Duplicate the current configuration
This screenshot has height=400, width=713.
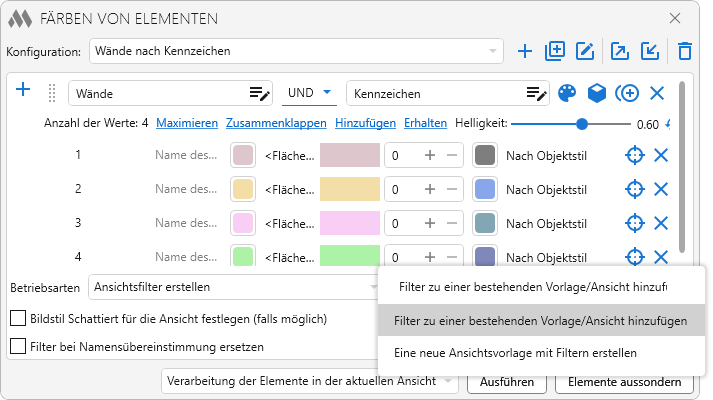(555, 50)
